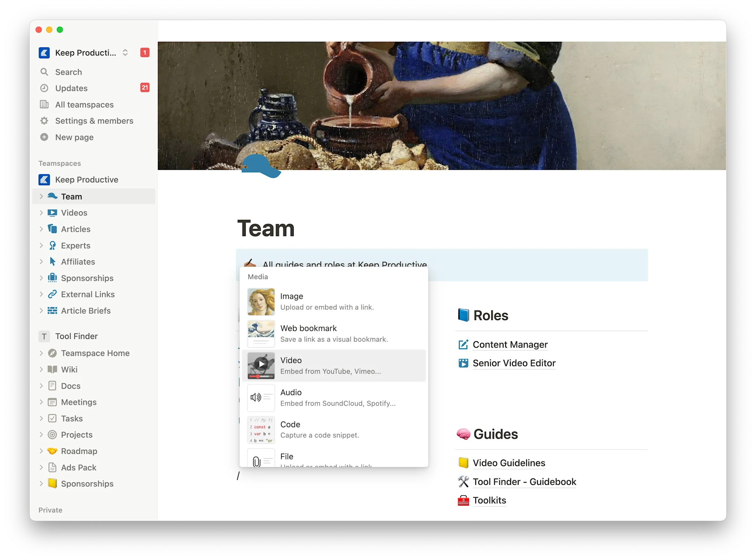Viewport: 756px width, 560px height.
Task: Open the Search in the sidebar
Action: [69, 72]
